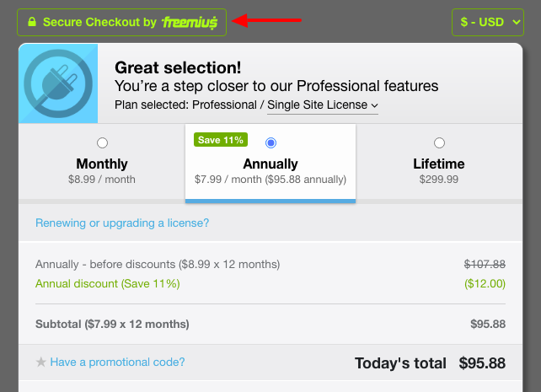The height and width of the screenshot is (392, 541).
Task: Click the Monthly plan label
Action: pos(102,164)
